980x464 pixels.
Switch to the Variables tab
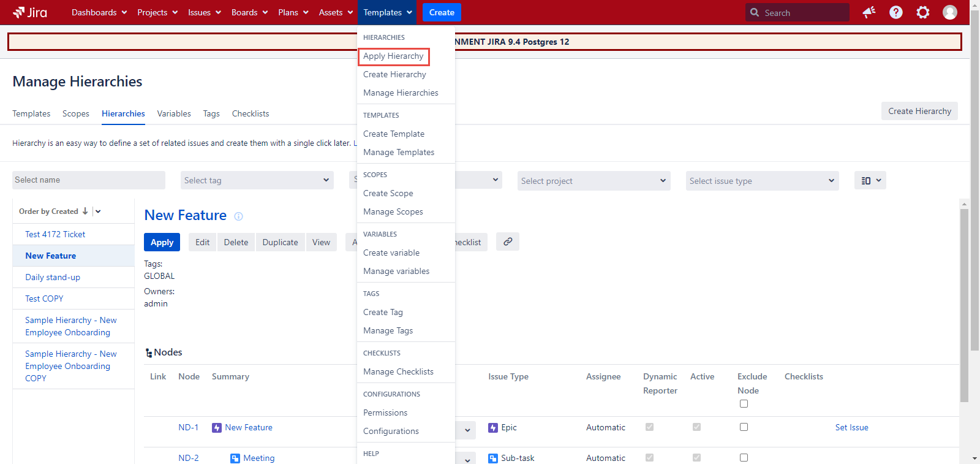pyautogui.click(x=174, y=114)
